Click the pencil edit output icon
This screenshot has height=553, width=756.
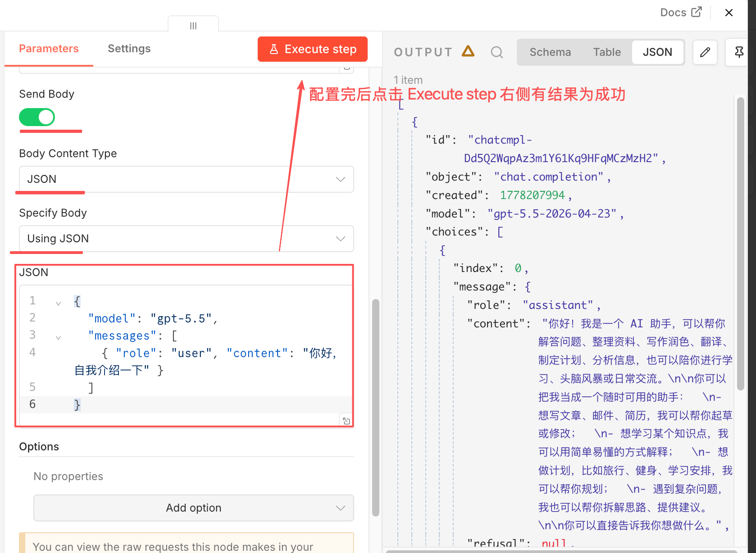[x=705, y=52]
